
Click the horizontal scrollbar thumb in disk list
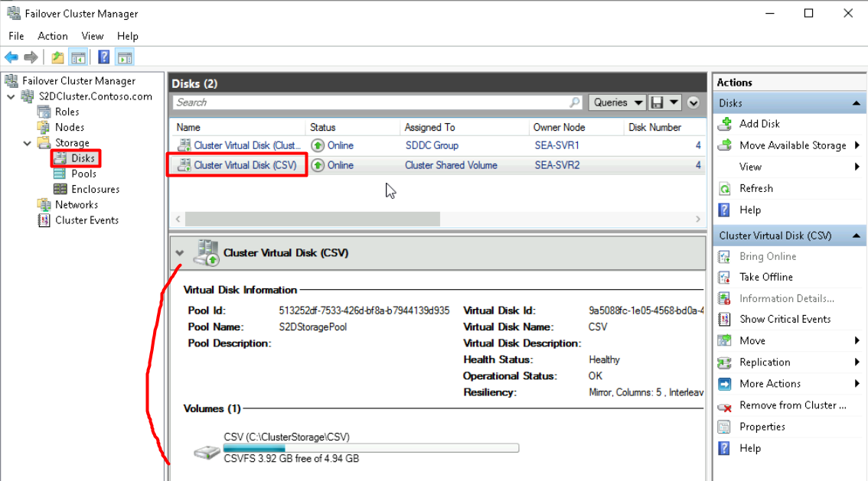pyautogui.click(x=312, y=219)
